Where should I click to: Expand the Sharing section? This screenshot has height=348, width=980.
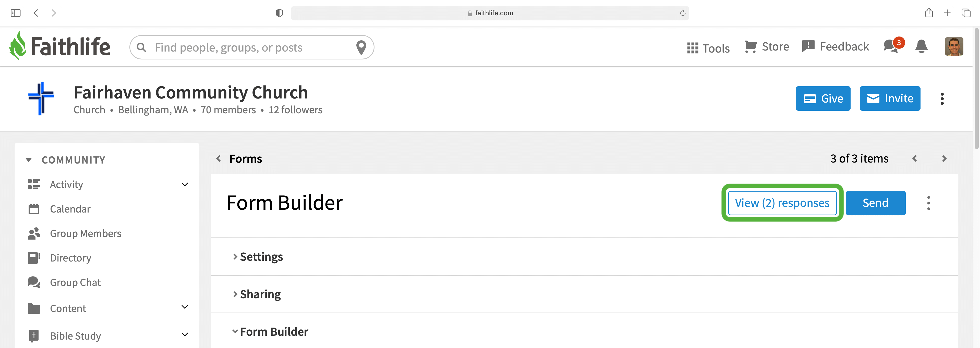pos(257,294)
